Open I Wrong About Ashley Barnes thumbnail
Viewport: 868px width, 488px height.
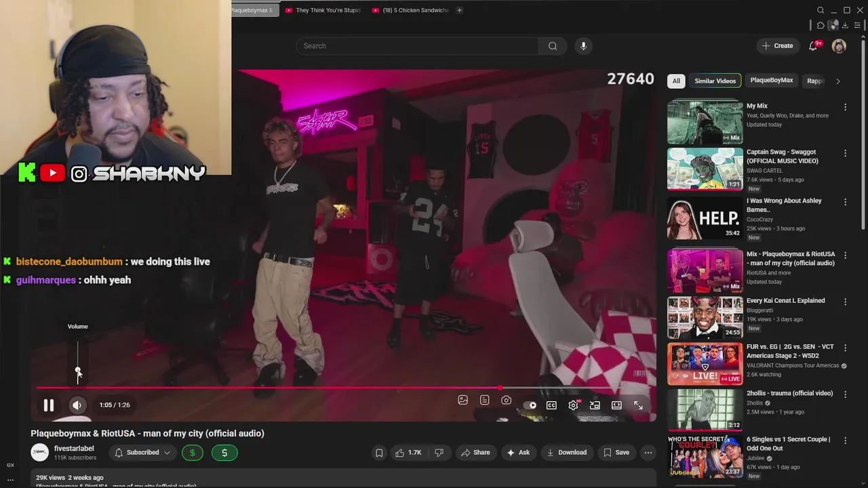pos(705,218)
